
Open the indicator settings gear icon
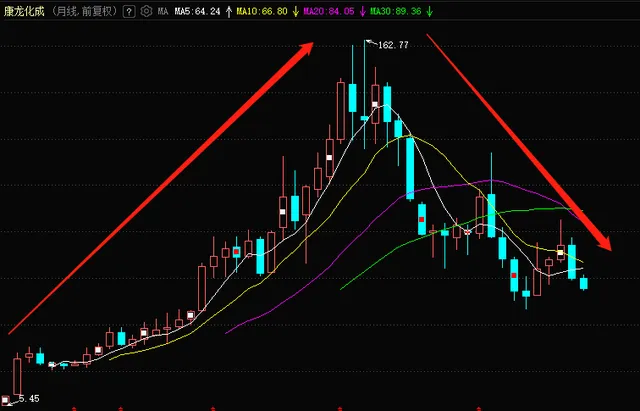[145, 11]
